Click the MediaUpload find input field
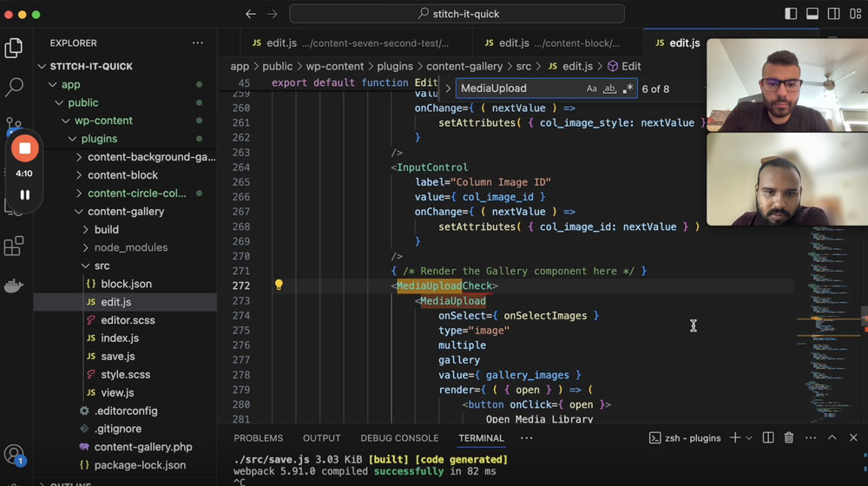 [520, 89]
